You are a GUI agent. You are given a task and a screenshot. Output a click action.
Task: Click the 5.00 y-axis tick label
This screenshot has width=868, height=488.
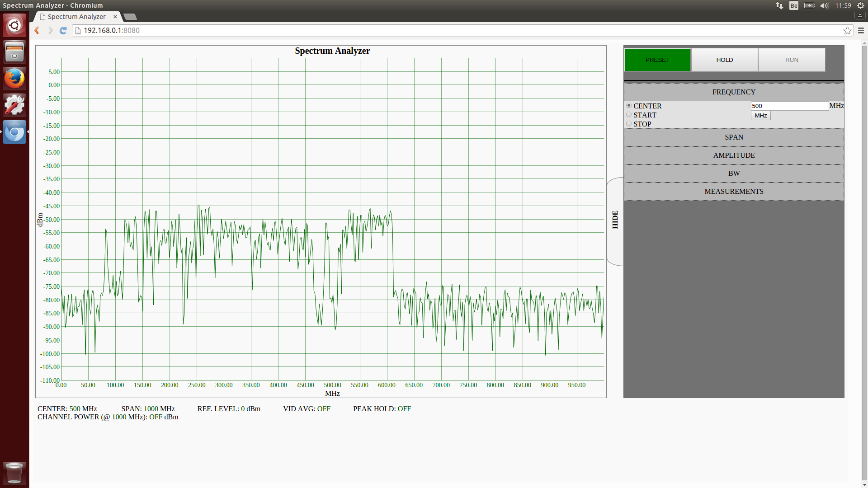(x=54, y=72)
